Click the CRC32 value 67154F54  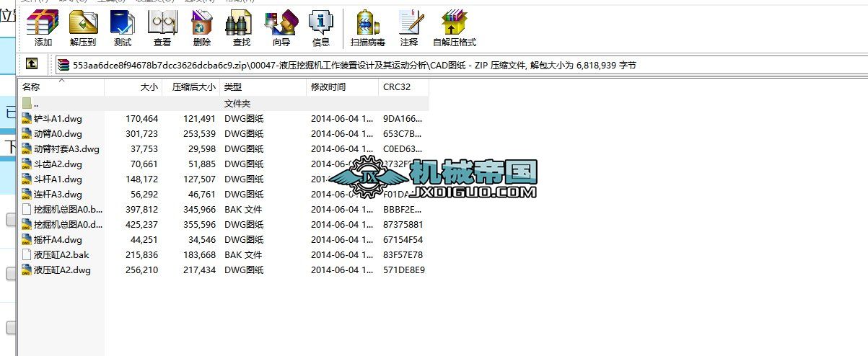pos(403,240)
